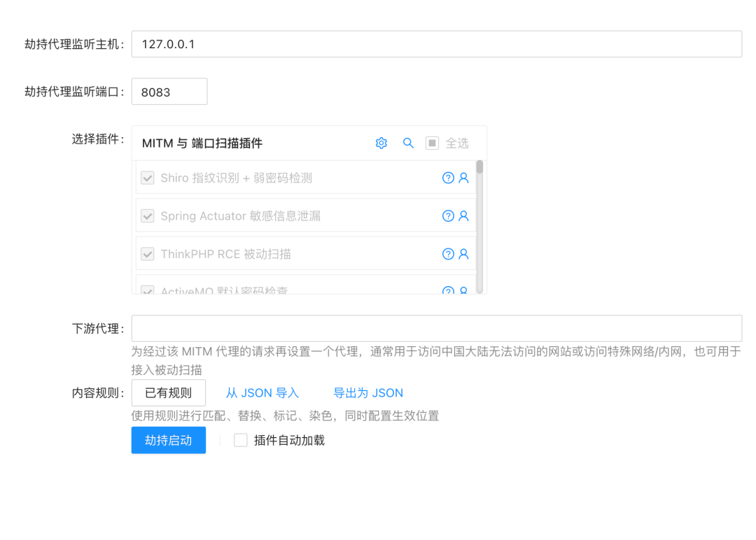Enable 插件自动加载 checkbox
Image resolution: width=756 pixels, height=540 pixels.
click(241, 441)
